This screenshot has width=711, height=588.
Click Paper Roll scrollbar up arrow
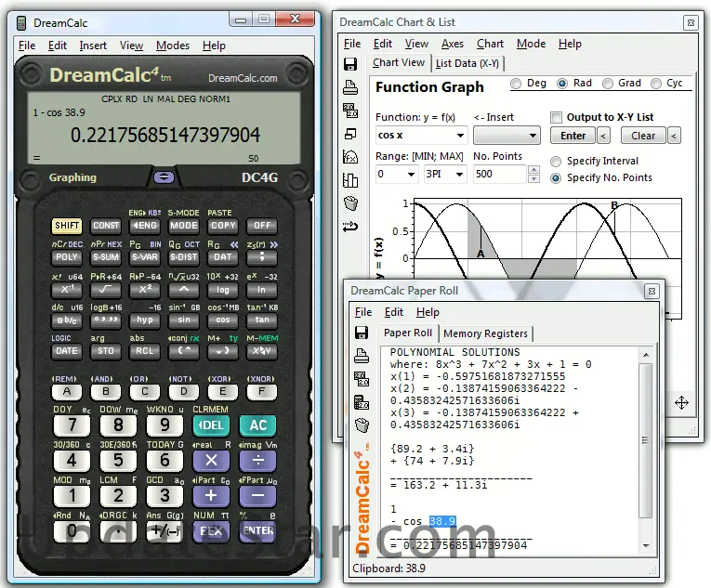click(646, 355)
